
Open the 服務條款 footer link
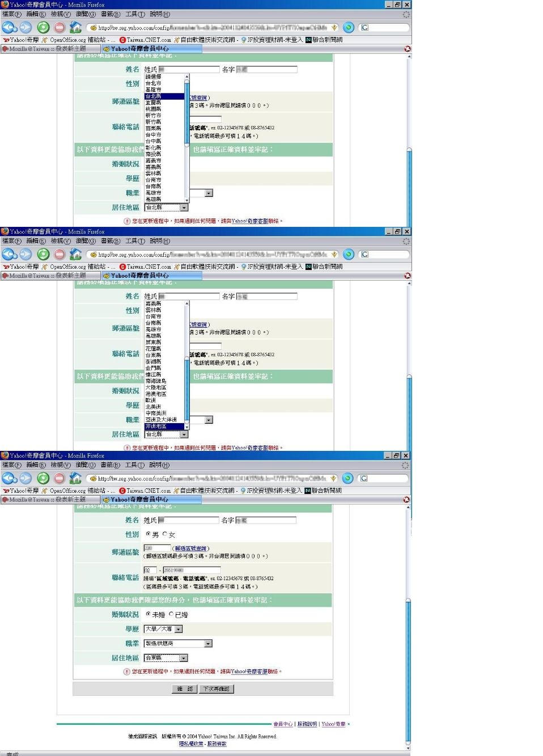click(x=217, y=744)
